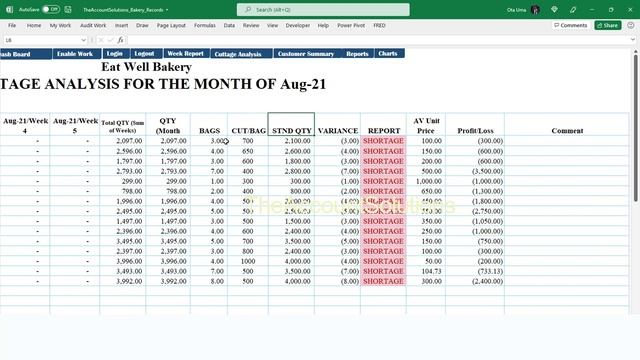The image size is (640, 360).
Task: Click the Save icon next to AutoSave
Action: tap(68, 9)
